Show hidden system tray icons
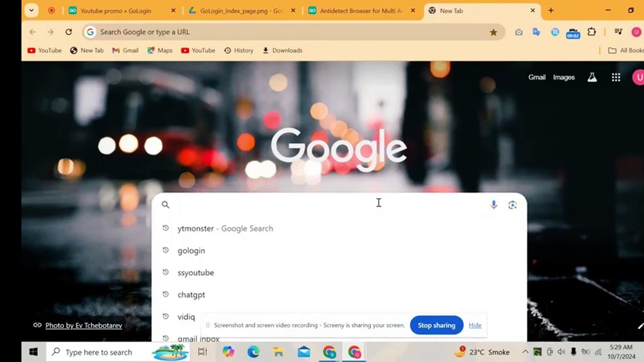Screen dimensions: 644x362 (525, 352)
